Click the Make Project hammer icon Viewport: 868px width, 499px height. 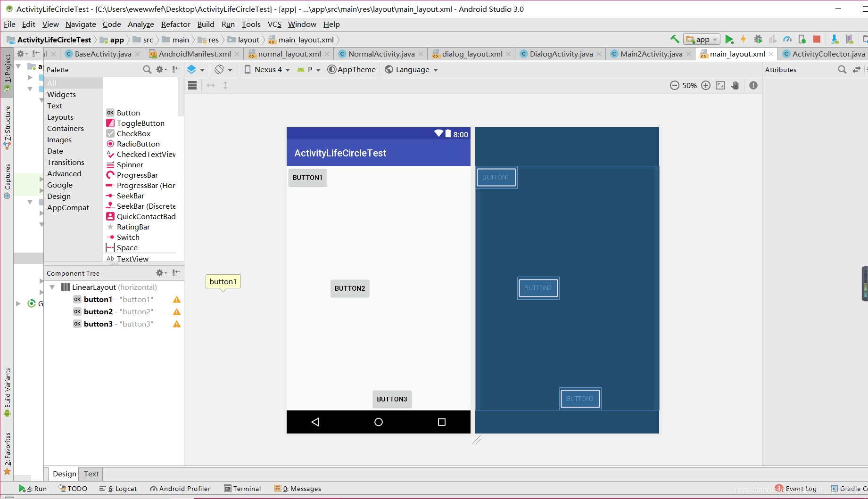point(675,40)
